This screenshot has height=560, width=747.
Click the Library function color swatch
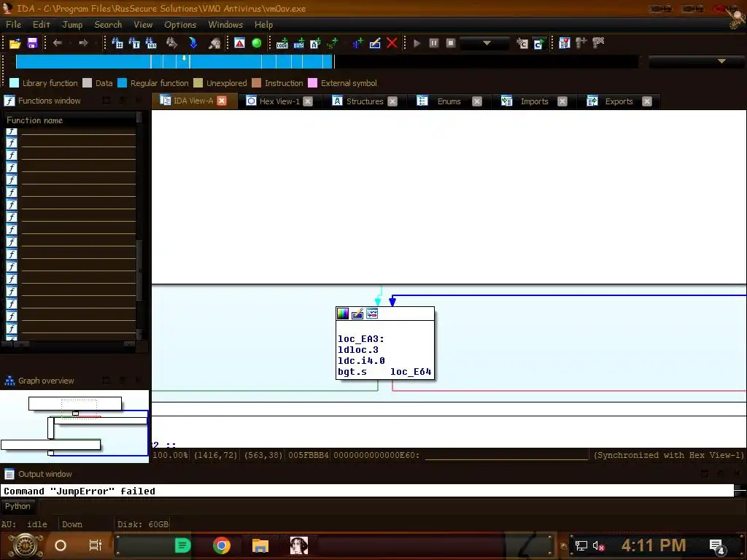15,83
